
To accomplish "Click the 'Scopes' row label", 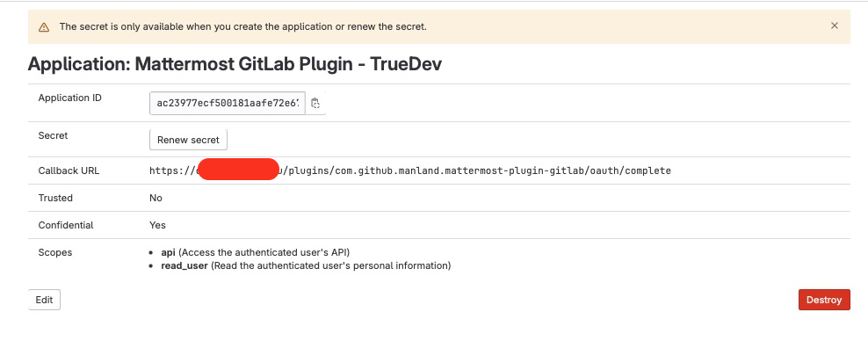I will click(54, 252).
